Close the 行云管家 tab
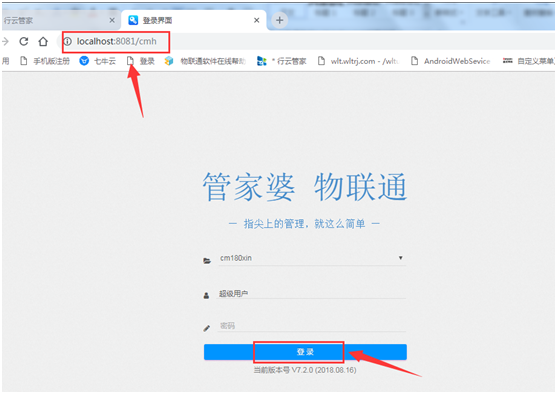The height and width of the screenshot is (394, 557). click(112, 21)
